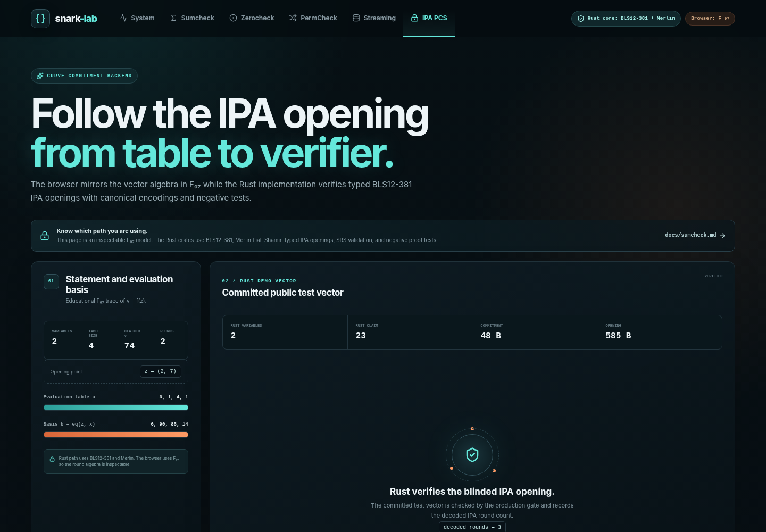Click the orange Basis b bar
The height and width of the screenshot is (532, 766).
pyautogui.click(x=116, y=435)
